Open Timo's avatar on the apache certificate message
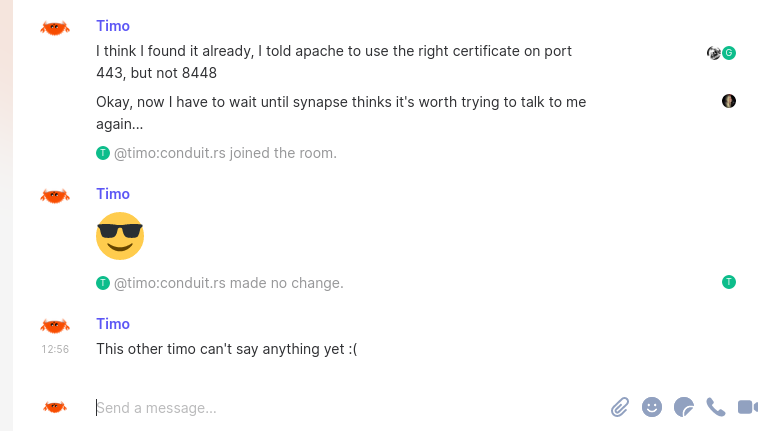 55,28
